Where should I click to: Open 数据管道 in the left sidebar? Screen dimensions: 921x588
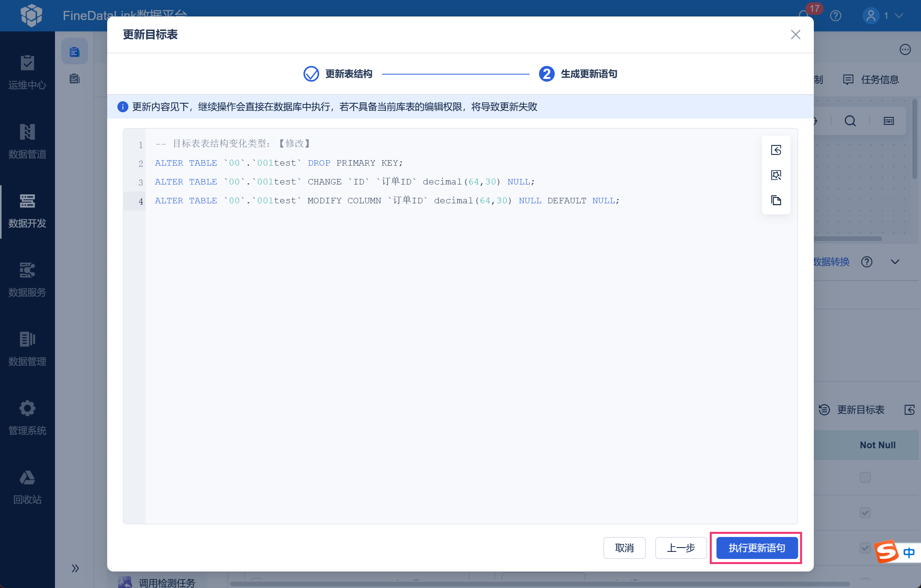(27, 141)
